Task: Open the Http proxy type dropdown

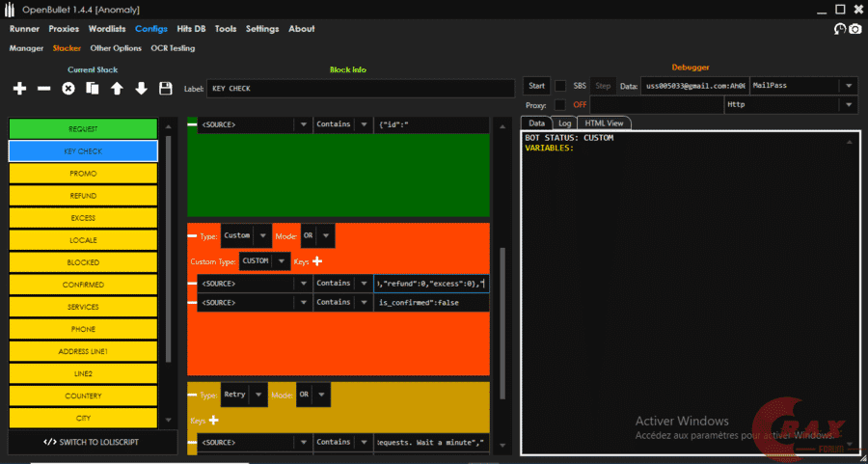Action: pyautogui.click(x=849, y=104)
